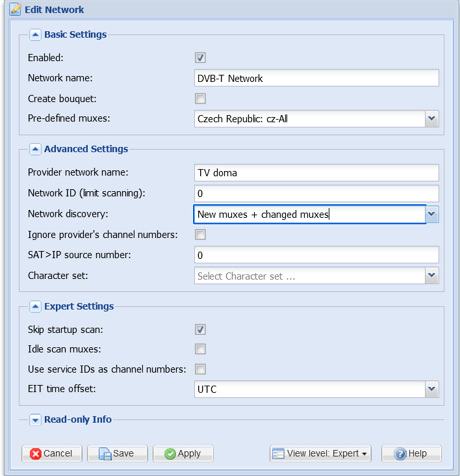Enable Idle scan muxes checkbox
Image resolution: width=460 pixels, height=476 pixels.
point(200,349)
